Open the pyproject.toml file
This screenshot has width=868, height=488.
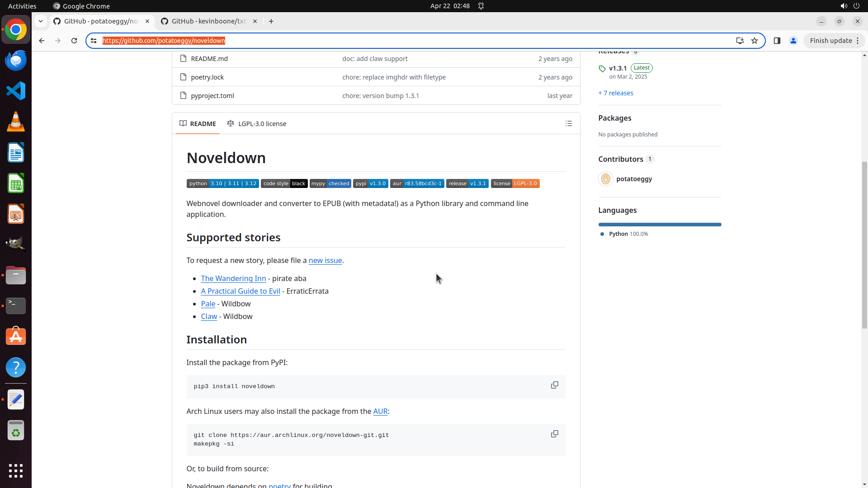coord(212,96)
